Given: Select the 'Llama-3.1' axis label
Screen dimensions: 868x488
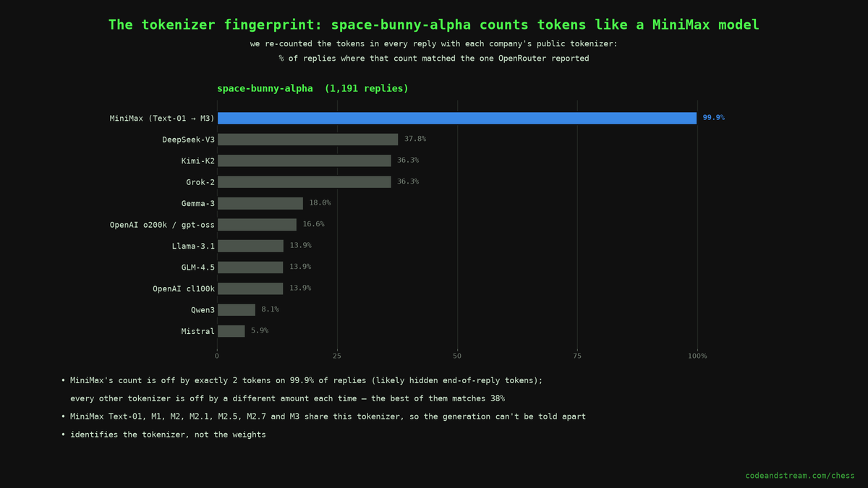Looking at the screenshot, I should point(193,246).
